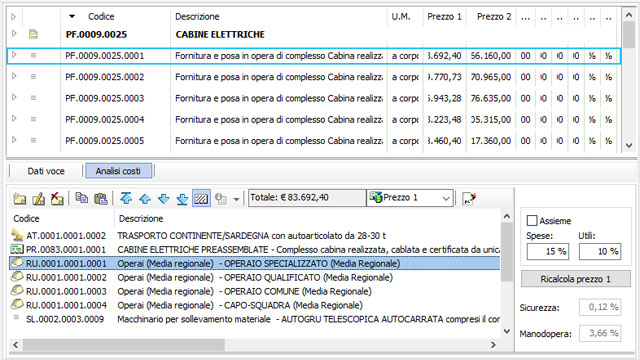This screenshot has width=640, height=360.
Task: Expand row PF.0009.0025 CABINE ELETTRICHE
Action: coord(14,33)
